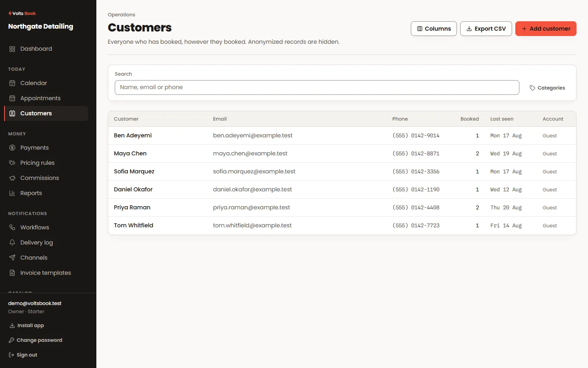Screen dimensions: 588x368
Task: Click the Install app download icon
Action: click(x=12, y=325)
